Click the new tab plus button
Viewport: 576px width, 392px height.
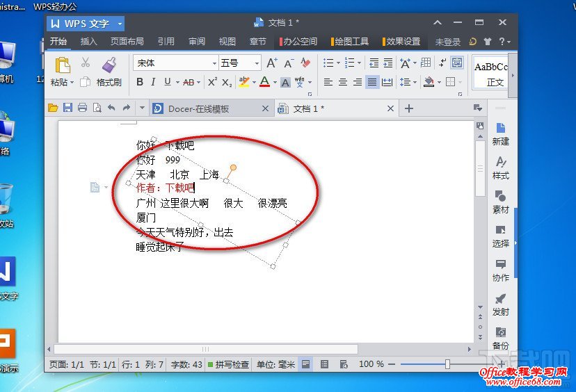pyautogui.click(x=409, y=108)
